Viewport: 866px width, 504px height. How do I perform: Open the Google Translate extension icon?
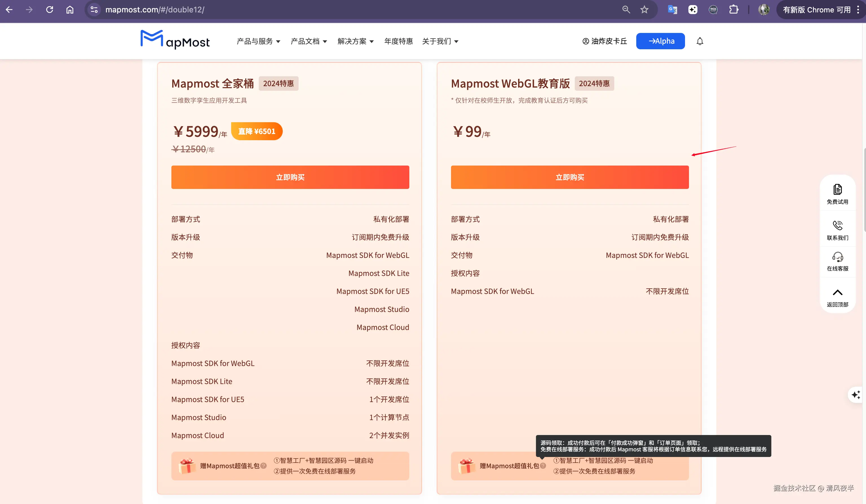coord(672,10)
